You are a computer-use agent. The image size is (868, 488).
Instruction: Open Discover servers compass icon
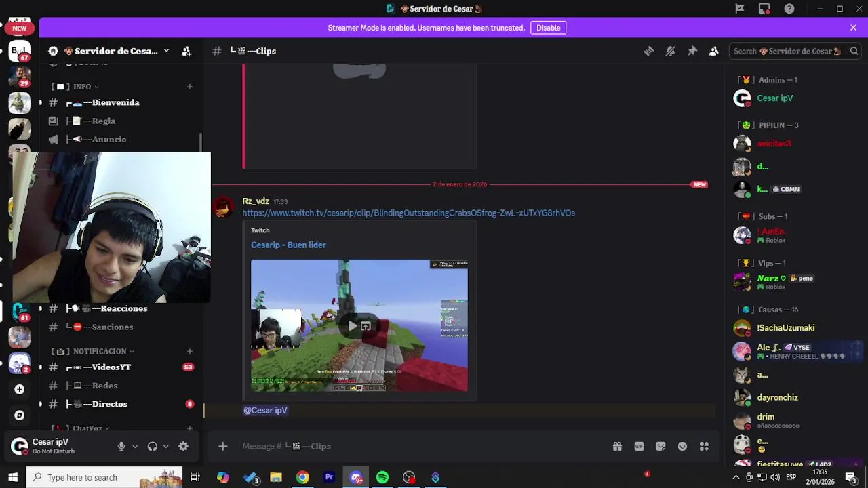point(19,415)
